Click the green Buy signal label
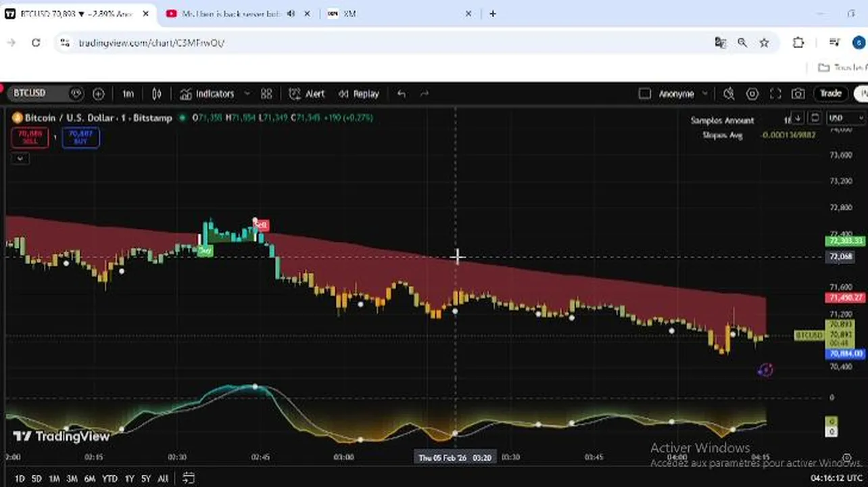 click(x=205, y=250)
